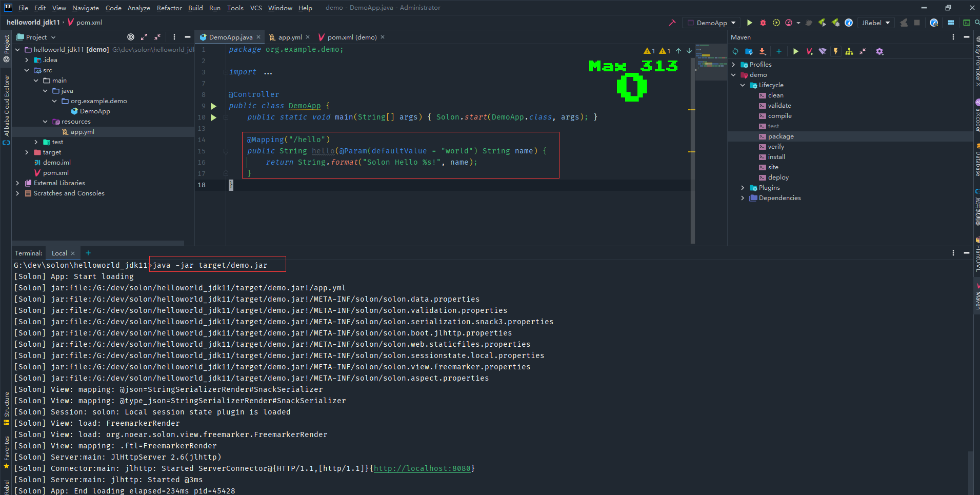Expand the target folder
980x495 pixels.
pos(27,152)
